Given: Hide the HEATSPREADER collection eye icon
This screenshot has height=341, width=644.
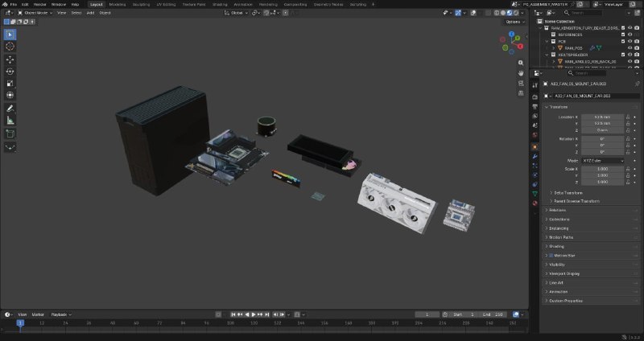Looking at the screenshot, I should coord(630,55).
